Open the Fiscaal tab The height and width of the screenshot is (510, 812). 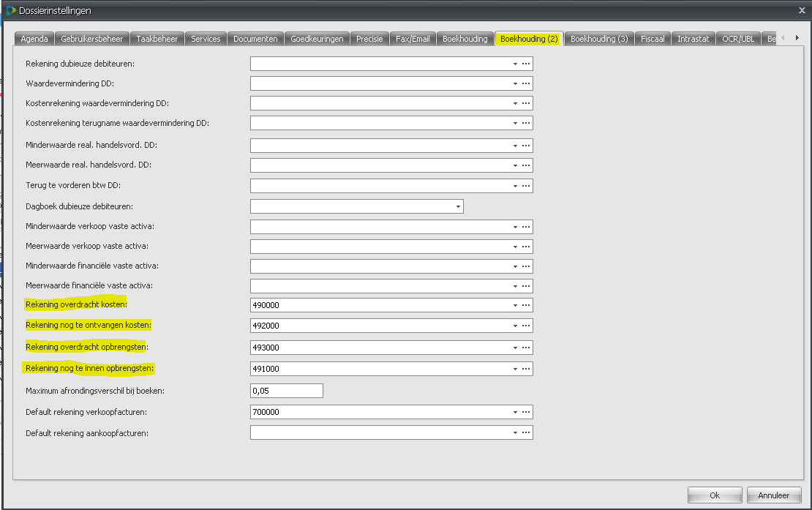point(653,39)
